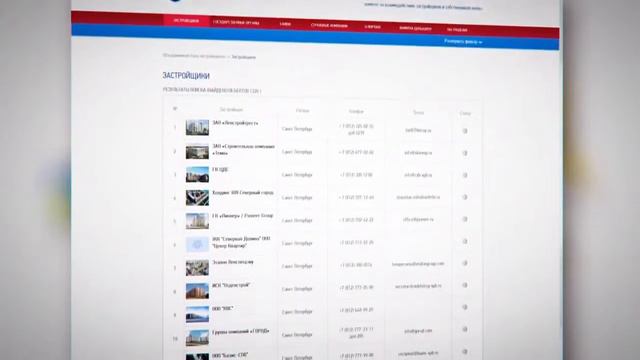
Task: Click email address in row 2 «Темп»
Action: point(418,153)
